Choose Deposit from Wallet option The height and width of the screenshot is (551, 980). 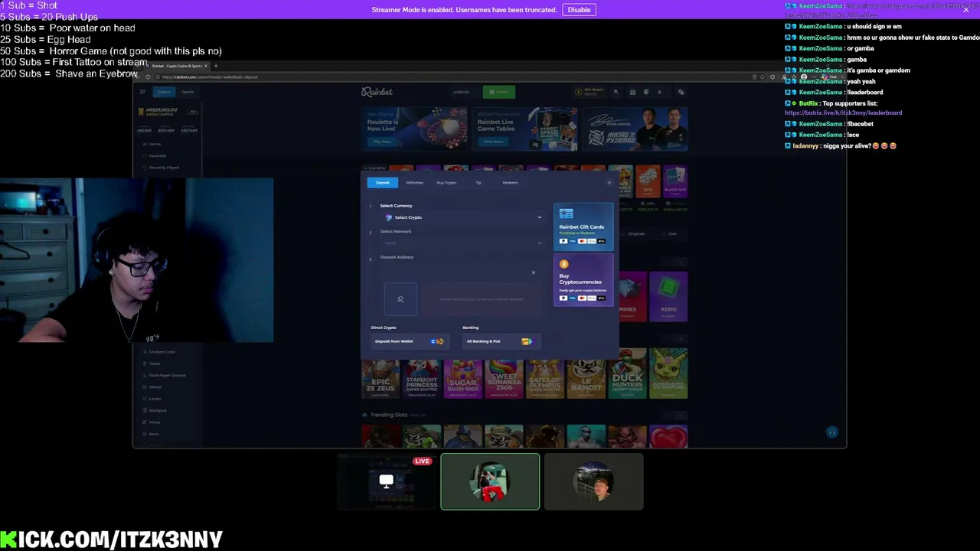point(409,341)
